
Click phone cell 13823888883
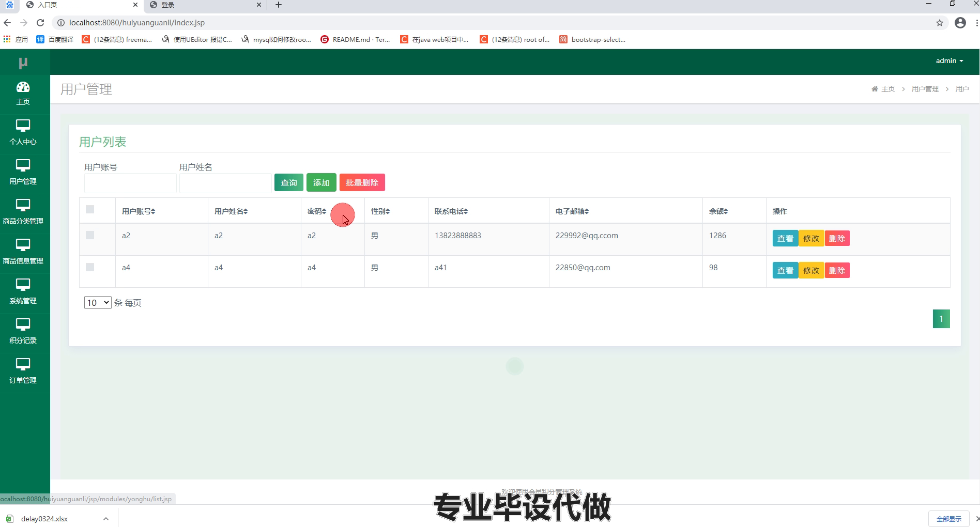tap(458, 236)
